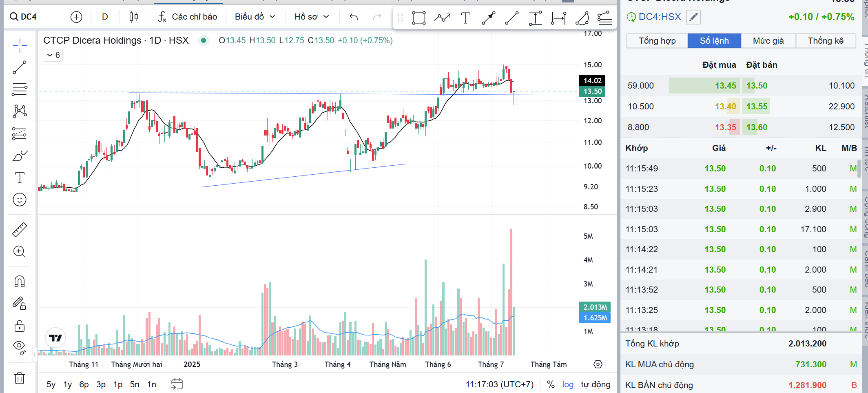Image resolution: width=868 pixels, height=393 pixels.
Task: Open the Hồ sơ dropdown menu
Action: pos(312,17)
